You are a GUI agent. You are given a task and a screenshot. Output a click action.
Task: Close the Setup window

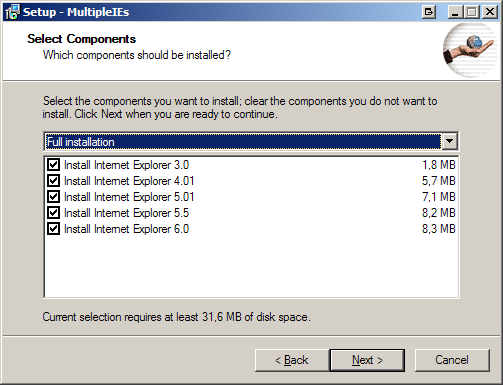[490, 12]
